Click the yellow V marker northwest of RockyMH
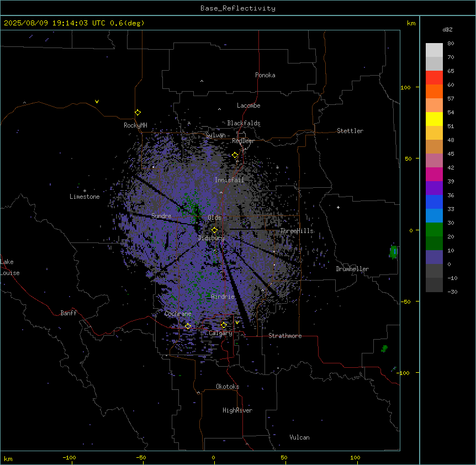This screenshot has width=476, height=465. click(x=97, y=102)
